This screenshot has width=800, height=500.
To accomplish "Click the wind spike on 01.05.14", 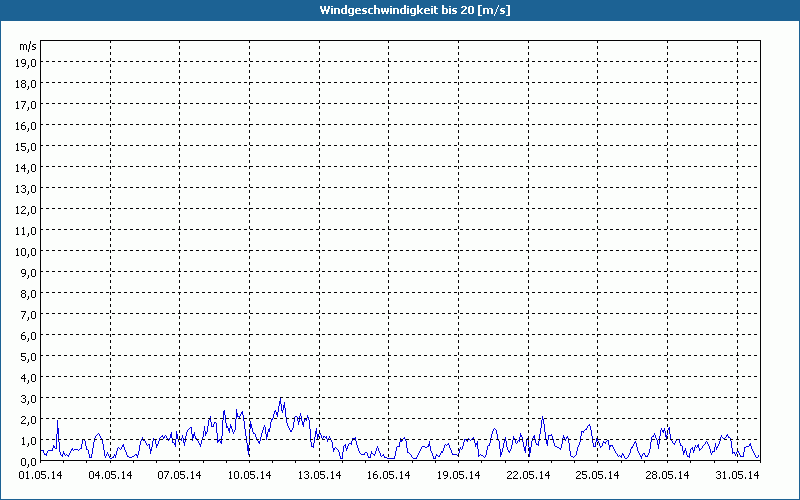I will [x=58, y=434].
